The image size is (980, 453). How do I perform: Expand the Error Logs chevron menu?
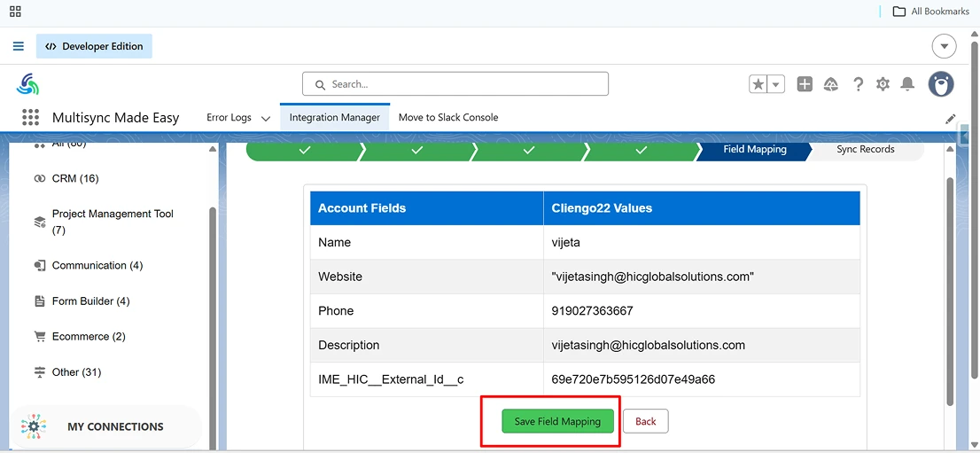click(266, 118)
